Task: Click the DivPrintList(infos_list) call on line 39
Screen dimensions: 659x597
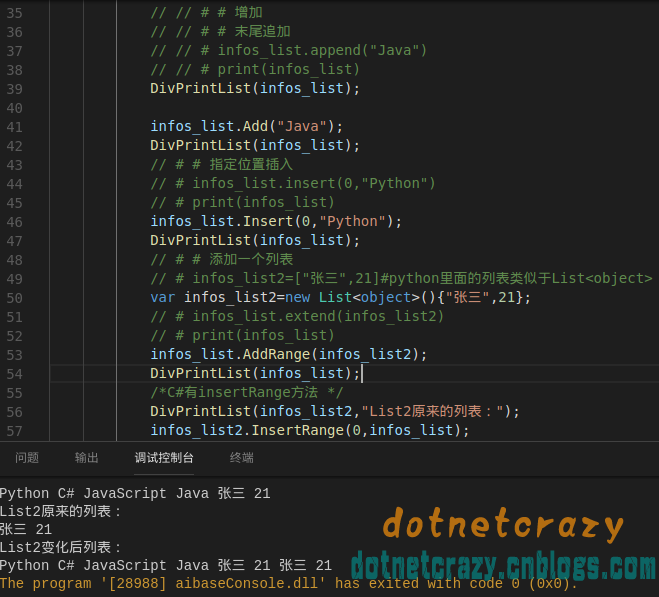Action: (255, 88)
